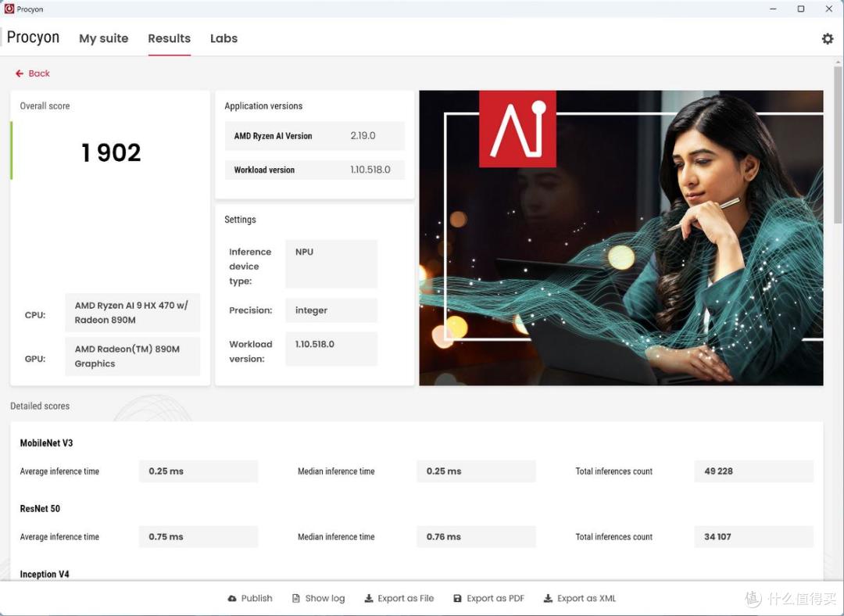Click the red AI benchmark logo

click(517, 129)
